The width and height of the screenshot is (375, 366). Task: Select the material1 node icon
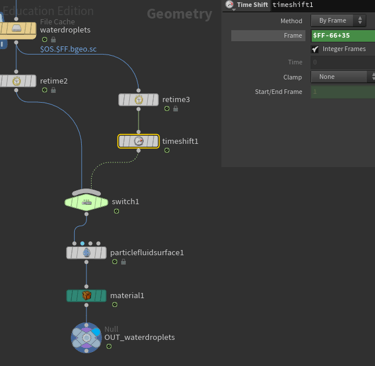86,296
